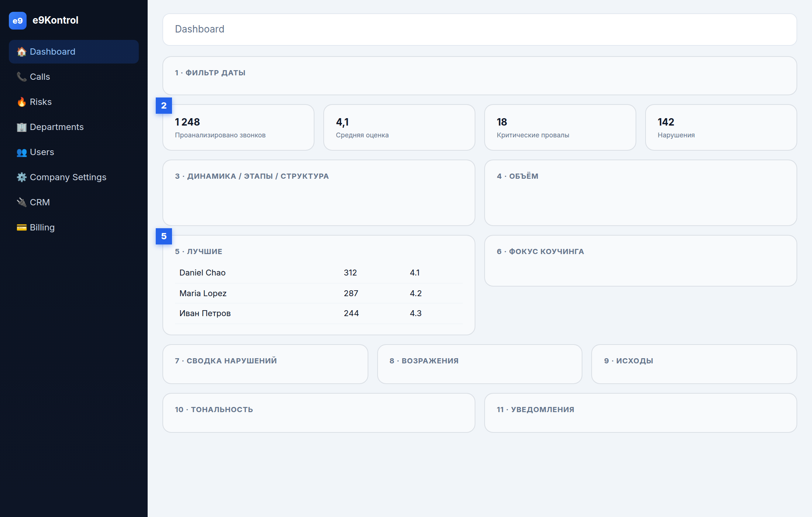The image size is (812, 517).
Task: Click the blue badge numbered 5
Action: pyautogui.click(x=164, y=236)
